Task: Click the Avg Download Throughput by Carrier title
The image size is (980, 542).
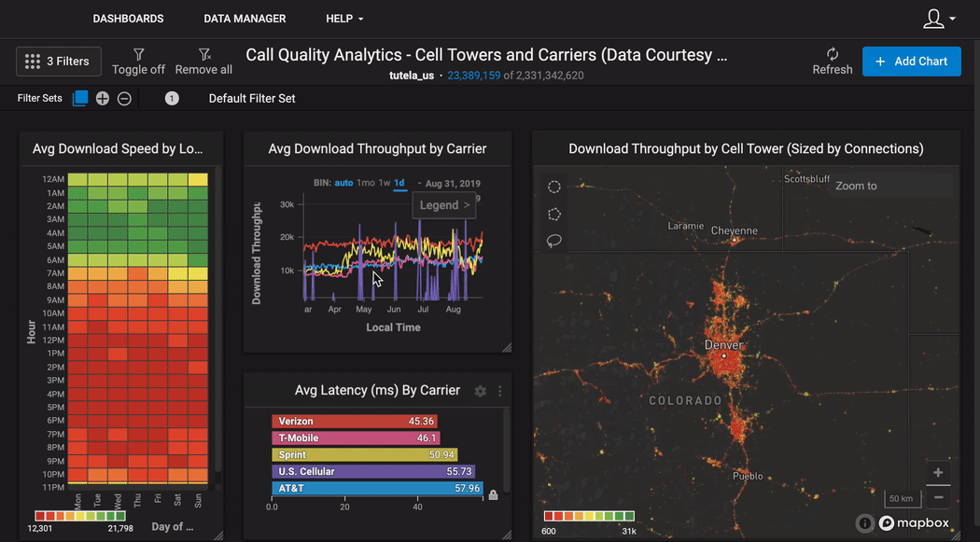Action: (x=377, y=148)
